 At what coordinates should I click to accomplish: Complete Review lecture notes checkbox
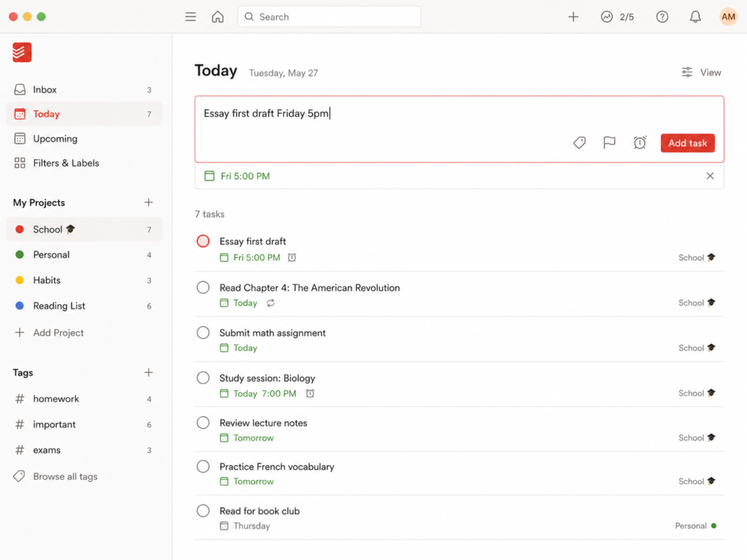(x=203, y=422)
